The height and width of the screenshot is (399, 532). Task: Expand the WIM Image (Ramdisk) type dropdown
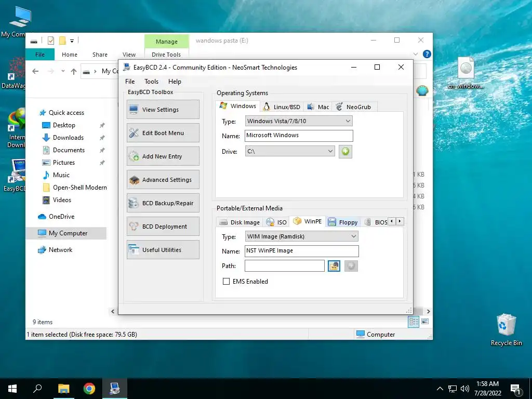coord(301,236)
